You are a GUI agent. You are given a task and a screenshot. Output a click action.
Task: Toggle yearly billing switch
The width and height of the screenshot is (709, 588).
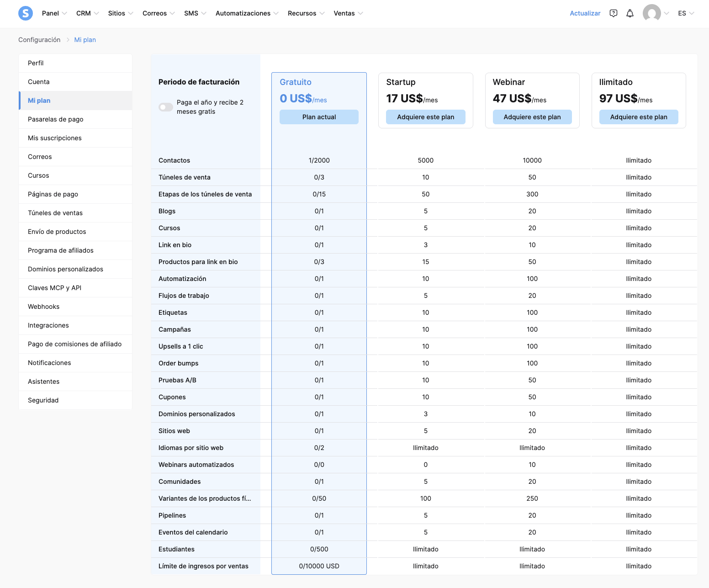[166, 107]
